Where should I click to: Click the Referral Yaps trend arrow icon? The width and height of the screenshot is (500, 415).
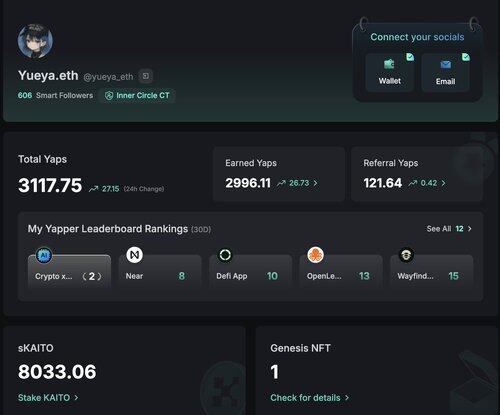[413, 183]
